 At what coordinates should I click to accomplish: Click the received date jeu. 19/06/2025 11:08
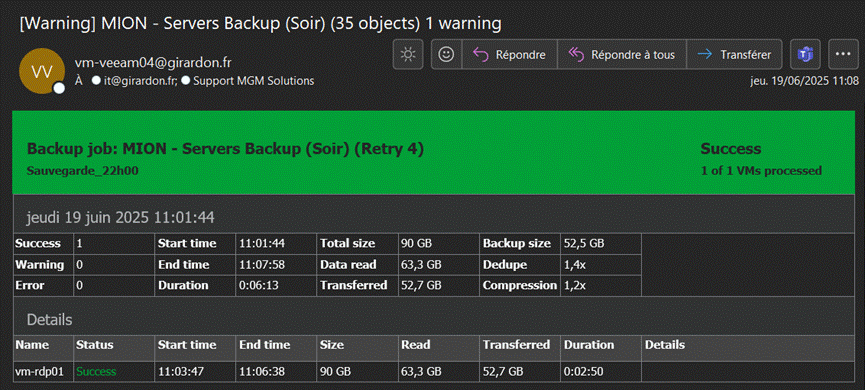pos(804,81)
